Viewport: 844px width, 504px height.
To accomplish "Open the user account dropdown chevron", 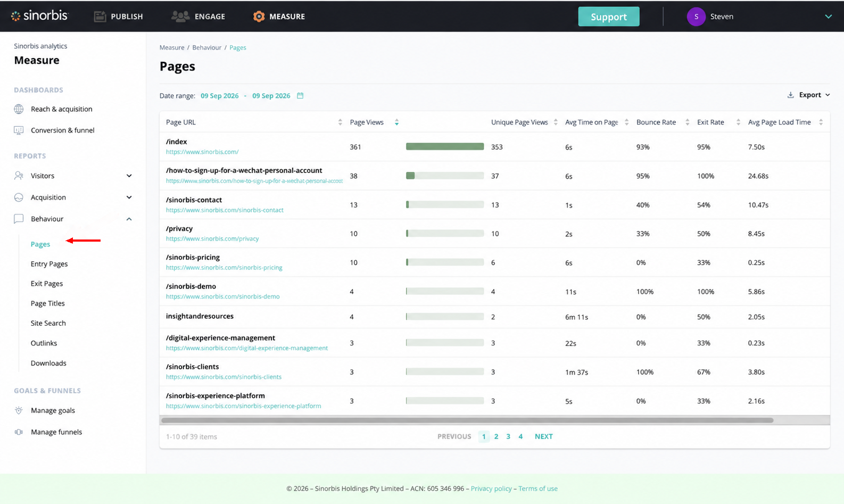I will 828,16.
